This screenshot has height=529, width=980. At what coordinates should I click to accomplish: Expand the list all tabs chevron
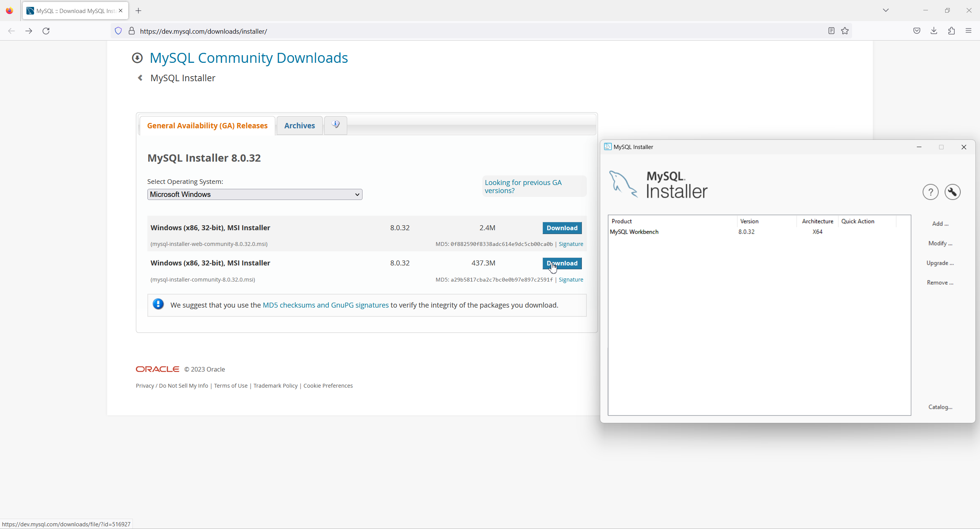(885, 10)
